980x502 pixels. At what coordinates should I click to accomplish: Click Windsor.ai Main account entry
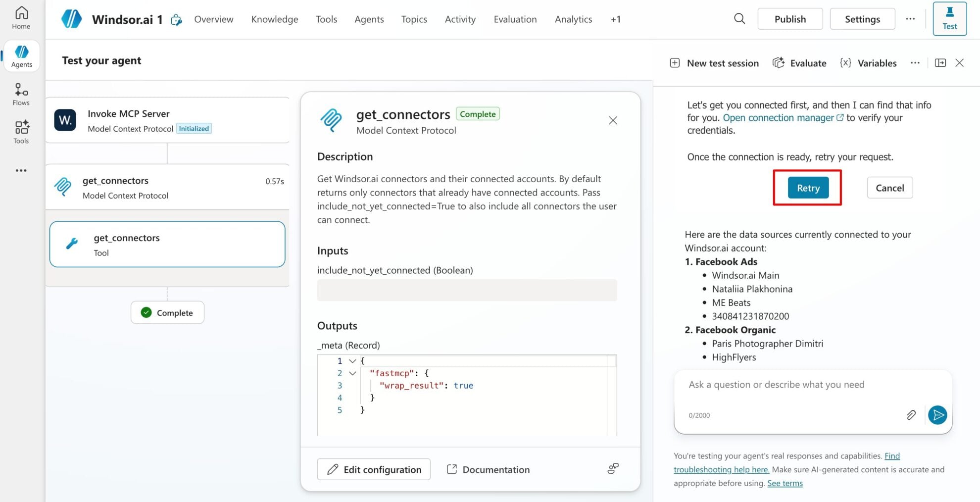[745, 275]
